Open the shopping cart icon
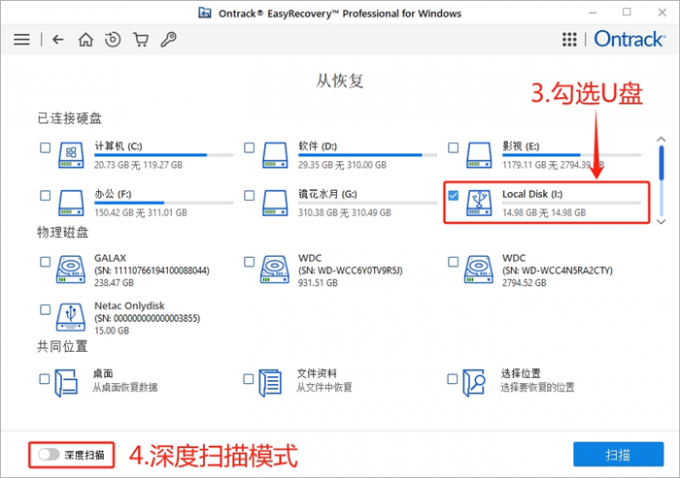 (141, 39)
